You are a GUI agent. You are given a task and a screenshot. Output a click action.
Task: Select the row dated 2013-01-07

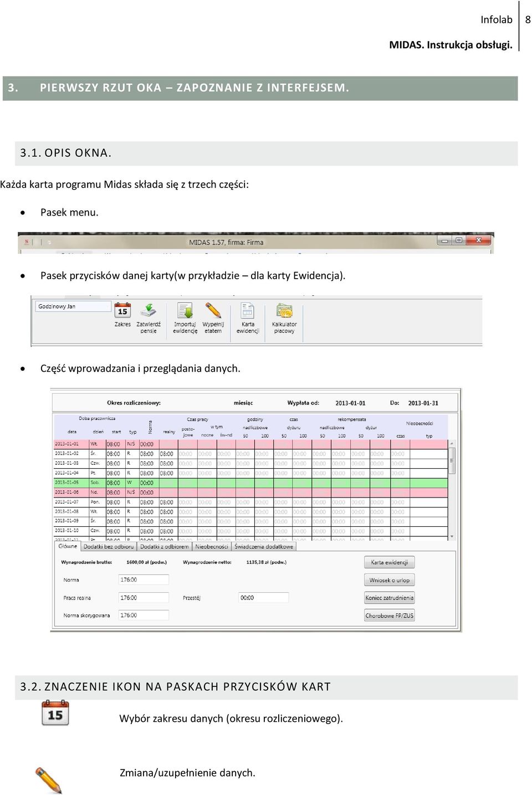click(250, 502)
